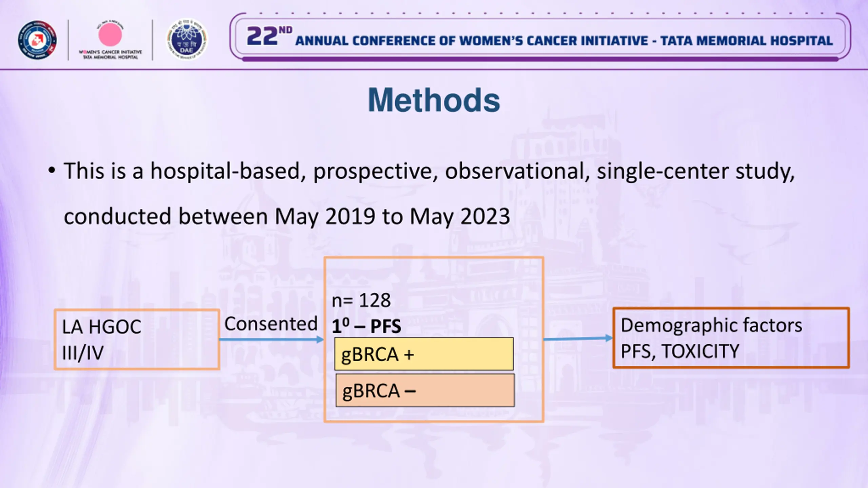Select the yellow 'gBRCA +' box
The width and height of the screenshot is (868, 488).
(424, 354)
